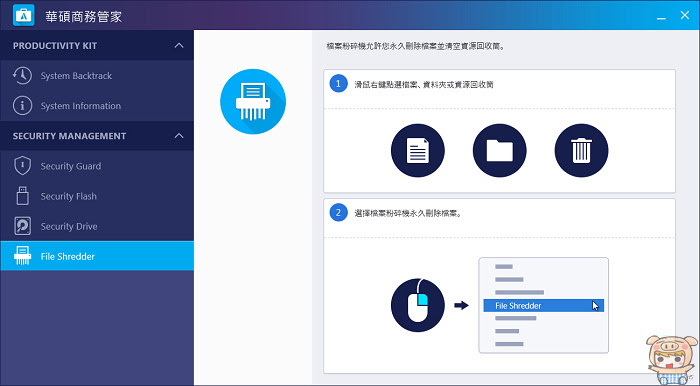Click the recycle bin circle icon

pyautogui.click(x=581, y=150)
